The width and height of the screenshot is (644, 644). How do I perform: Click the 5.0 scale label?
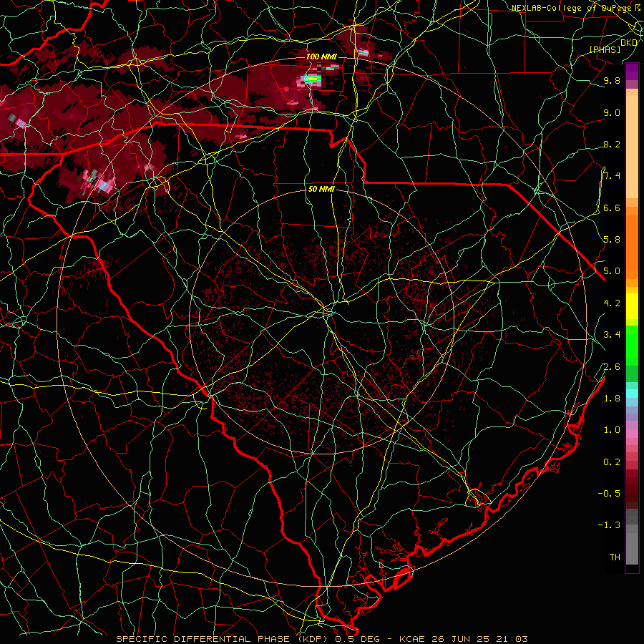coord(612,271)
